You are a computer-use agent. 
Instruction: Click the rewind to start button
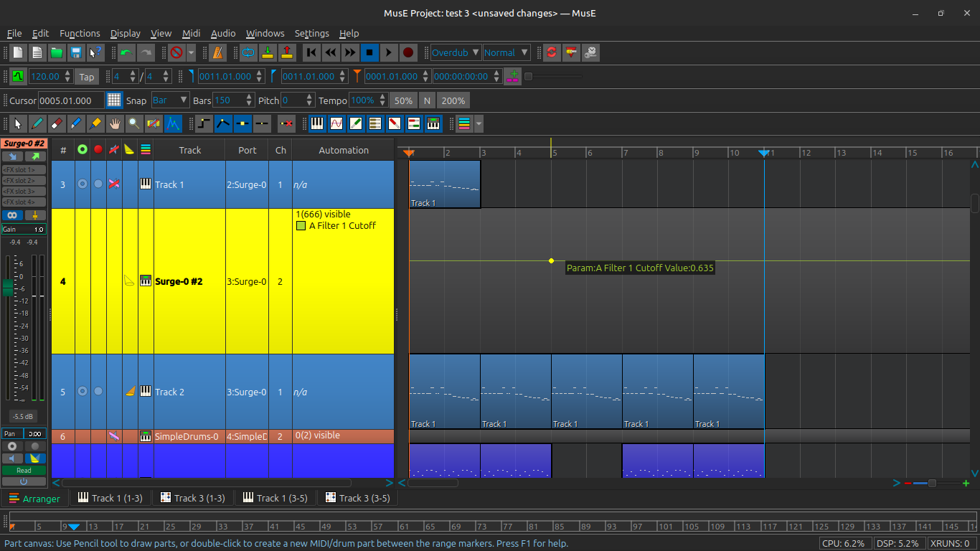pyautogui.click(x=311, y=52)
